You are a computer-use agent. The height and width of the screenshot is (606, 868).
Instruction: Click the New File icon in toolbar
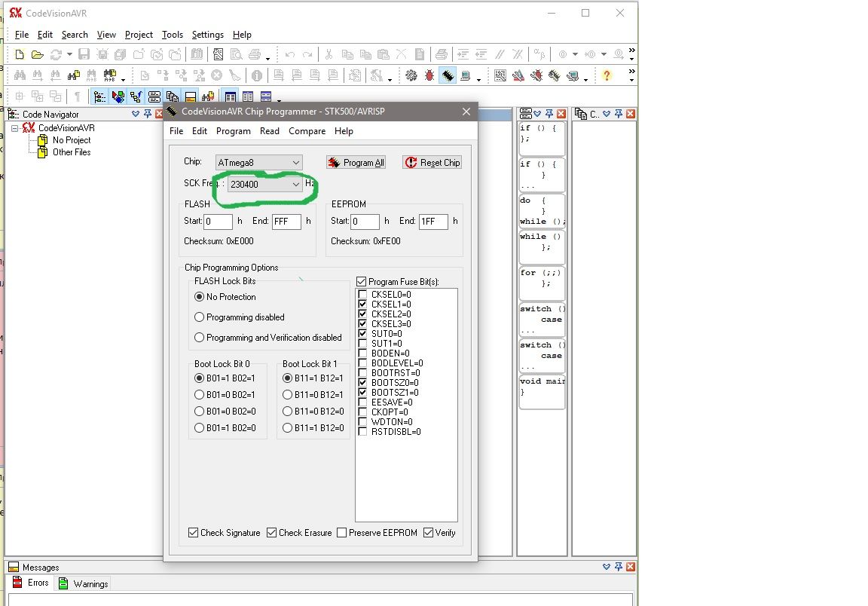[x=20, y=54]
